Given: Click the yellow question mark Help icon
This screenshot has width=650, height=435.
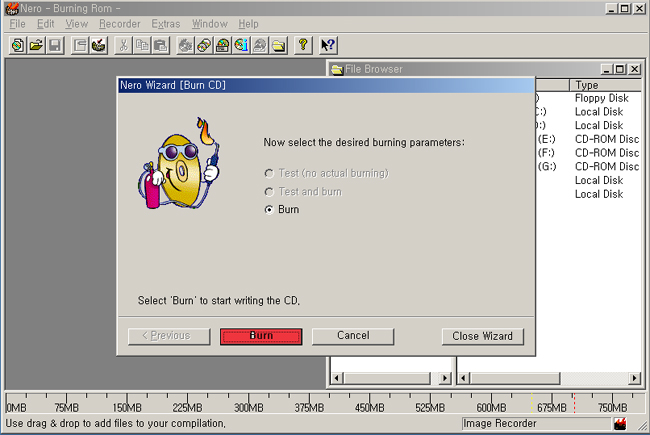Looking at the screenshot, I should click(304, 45).
